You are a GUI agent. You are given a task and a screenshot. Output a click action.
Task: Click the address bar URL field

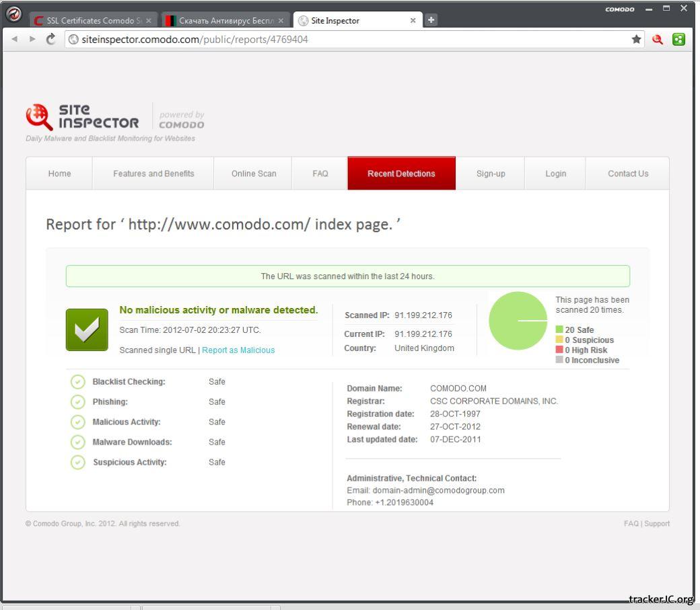pyautogui.click(x=337, y=40)
